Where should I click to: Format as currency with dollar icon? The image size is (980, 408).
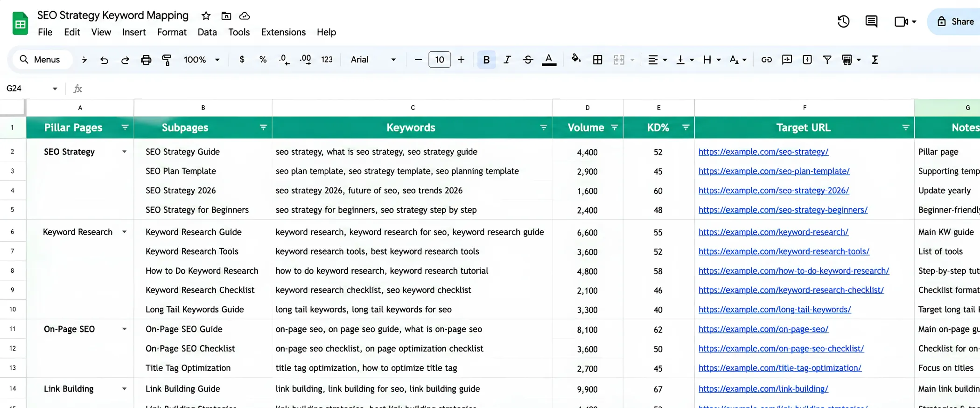pos(242,60)
